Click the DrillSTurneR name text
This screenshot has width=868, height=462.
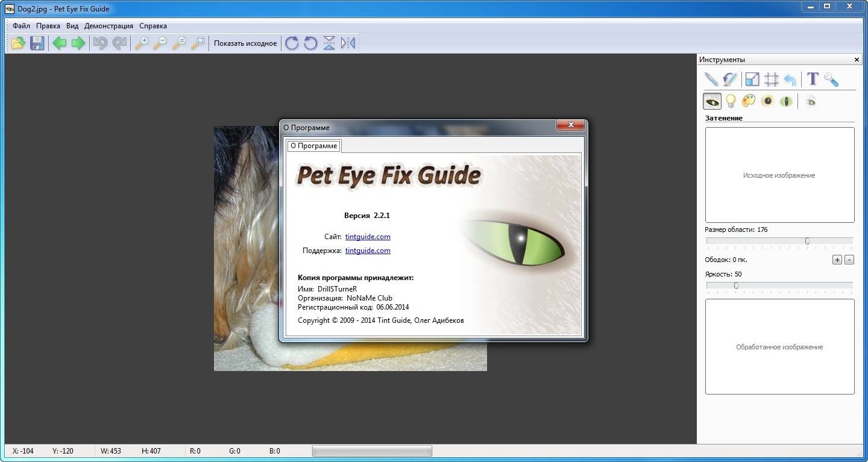pos(337,289)
